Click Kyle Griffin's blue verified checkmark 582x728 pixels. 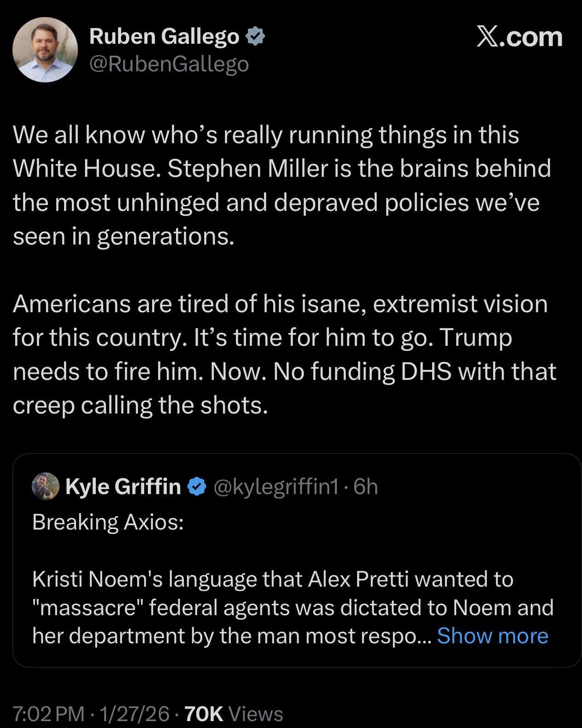click(x=197, y=486)
